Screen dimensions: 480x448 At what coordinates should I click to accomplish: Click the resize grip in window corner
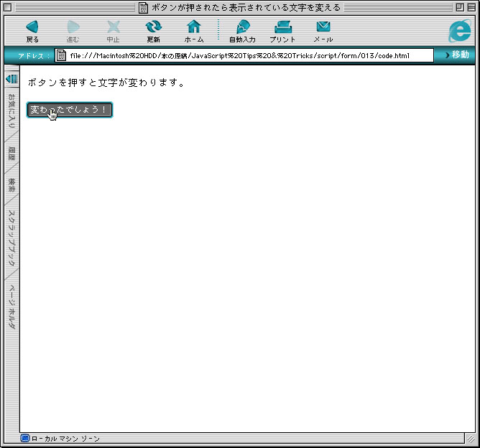471,439
